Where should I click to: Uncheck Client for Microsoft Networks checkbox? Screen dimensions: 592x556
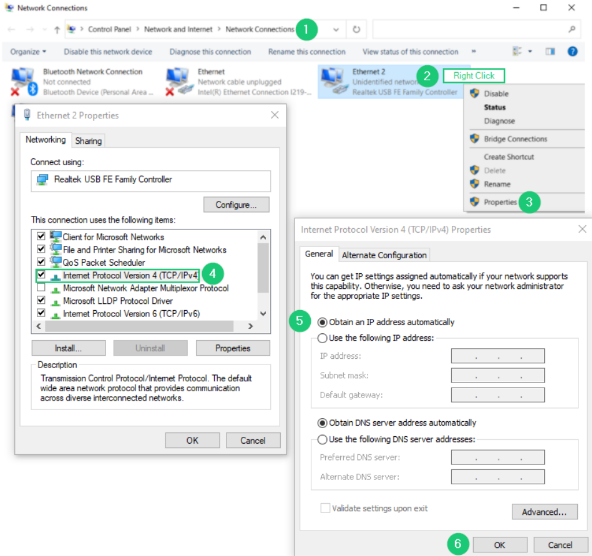tap(41, 236)
